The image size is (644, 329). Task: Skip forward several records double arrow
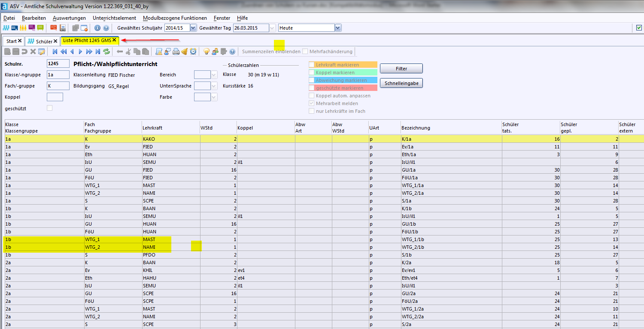(x=89, y=51)
